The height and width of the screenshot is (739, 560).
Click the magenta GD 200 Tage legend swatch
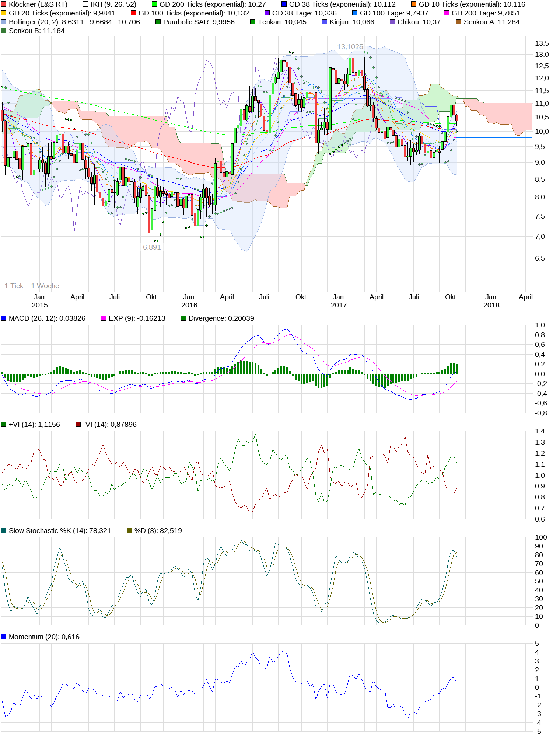point(447,13)
